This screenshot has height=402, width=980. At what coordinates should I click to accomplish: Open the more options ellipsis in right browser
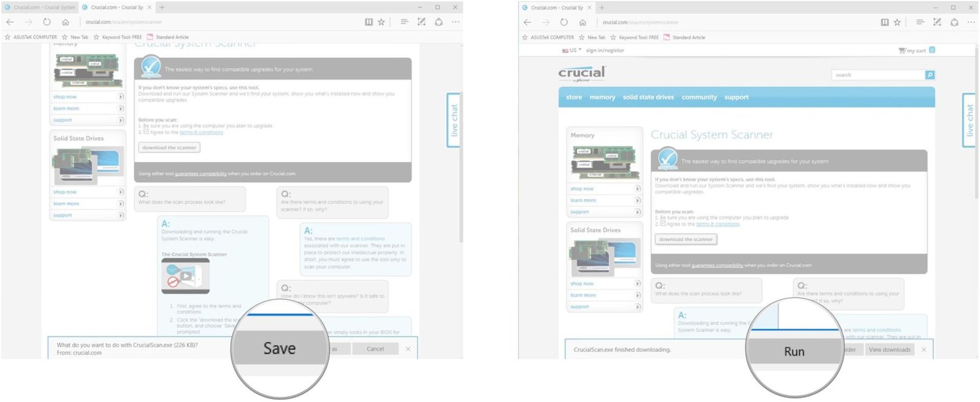click(x=971, y=22)
